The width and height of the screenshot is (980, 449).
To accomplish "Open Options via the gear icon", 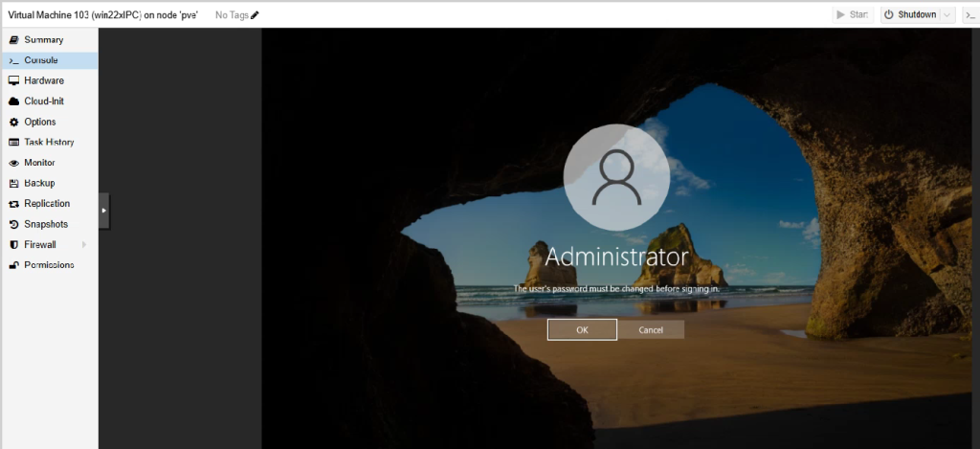I will coord(13,123).
